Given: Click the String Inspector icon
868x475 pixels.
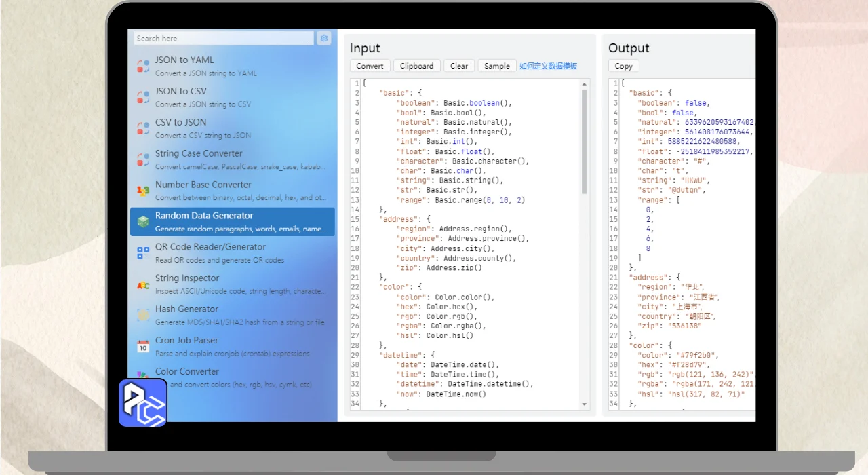Looking at the screenshot, I should click(143, 285).
